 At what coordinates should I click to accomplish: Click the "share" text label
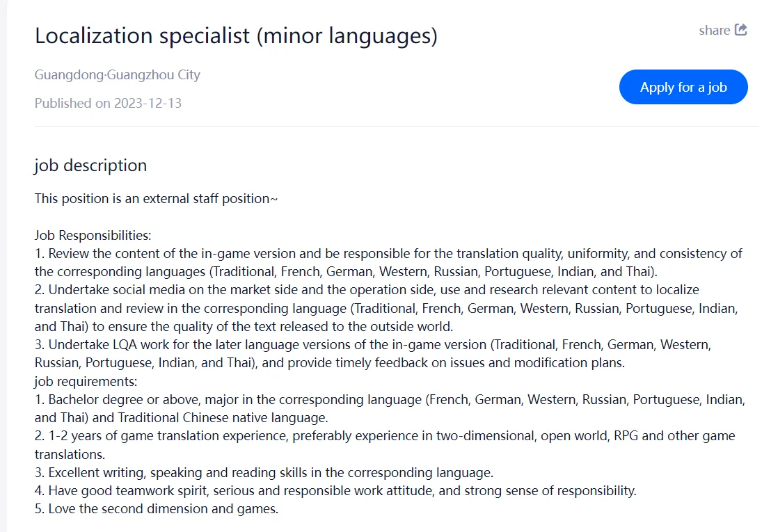(714, 31)
